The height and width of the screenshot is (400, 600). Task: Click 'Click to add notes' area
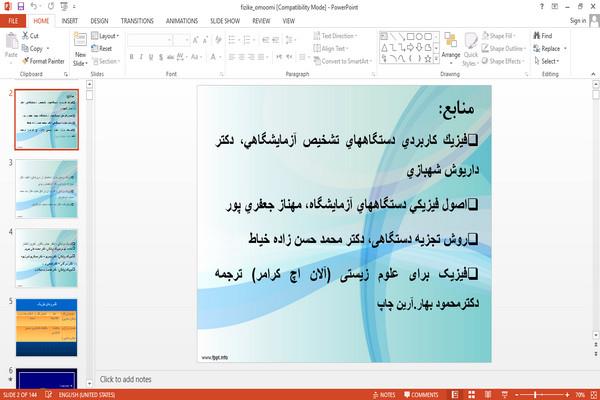click(x=126, y=379)
